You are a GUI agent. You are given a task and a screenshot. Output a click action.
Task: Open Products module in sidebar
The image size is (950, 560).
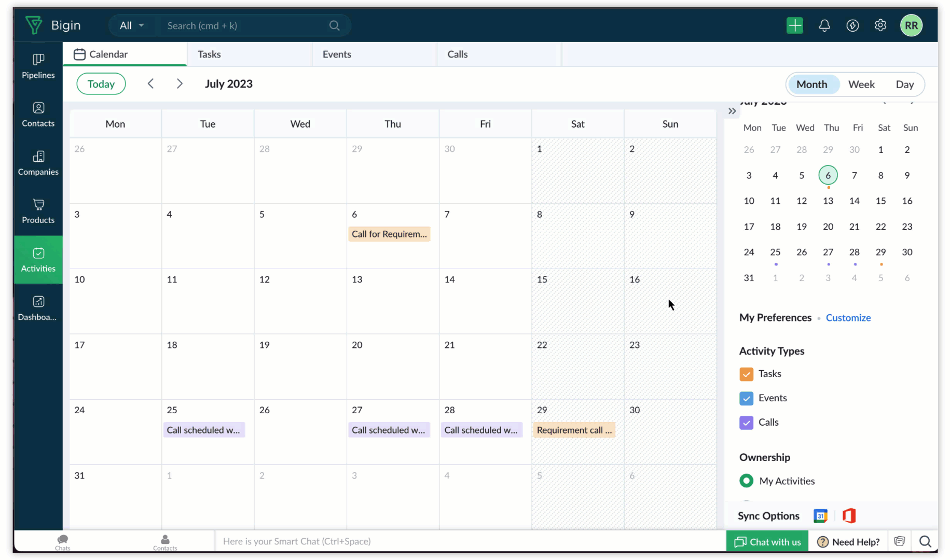[x=38, y=211]
